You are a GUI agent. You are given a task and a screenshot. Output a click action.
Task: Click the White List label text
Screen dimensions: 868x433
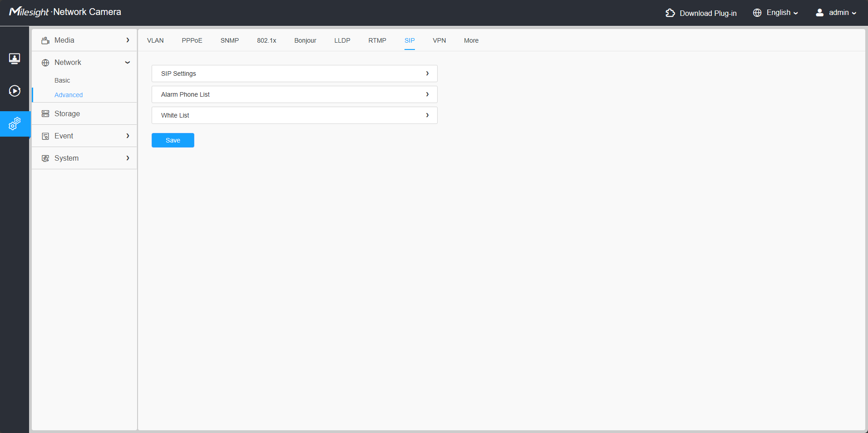point(175,115)
